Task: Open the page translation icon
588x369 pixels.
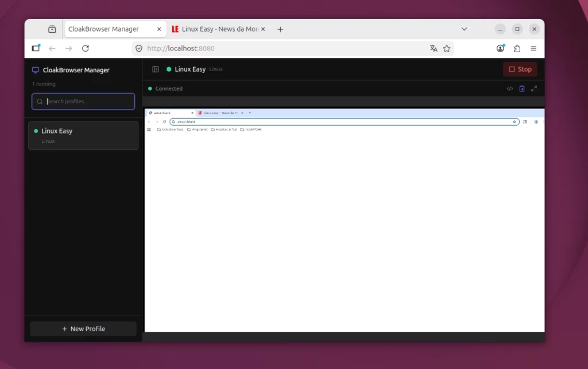Action: [434, 48]
